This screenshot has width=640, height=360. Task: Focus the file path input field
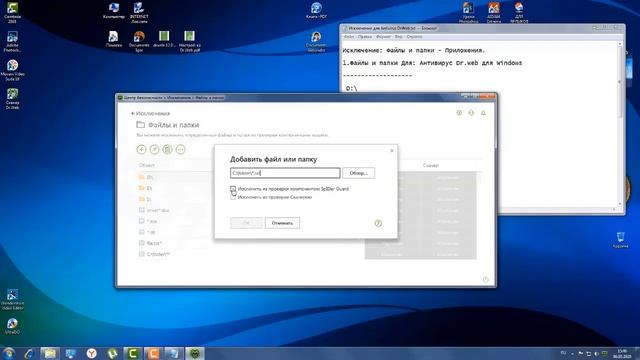tap(285, 173)
